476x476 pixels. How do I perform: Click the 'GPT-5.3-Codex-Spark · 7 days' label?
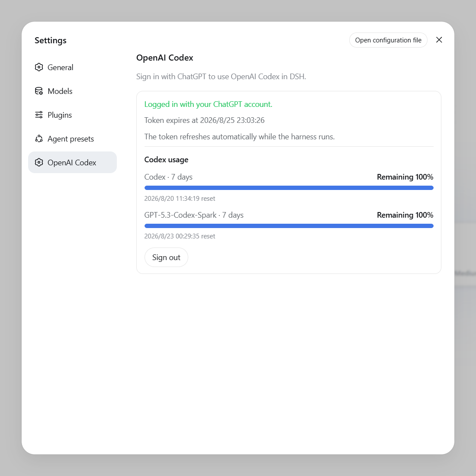pyautogui.click(x=194, y=215)
